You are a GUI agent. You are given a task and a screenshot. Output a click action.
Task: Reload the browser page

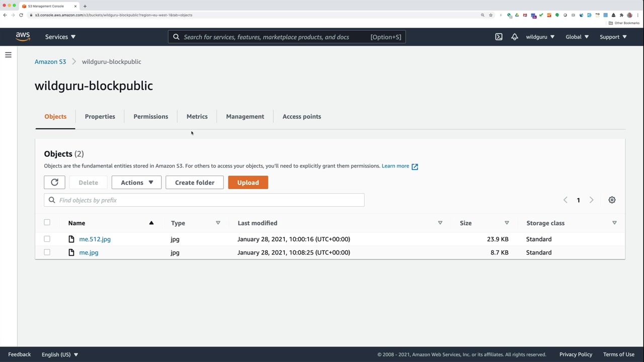coord(21,15)
